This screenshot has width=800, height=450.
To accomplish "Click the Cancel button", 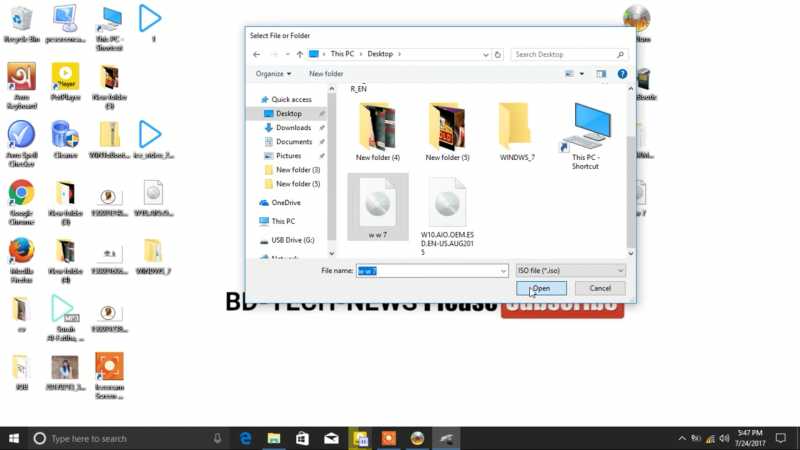I will coord(600,288).
